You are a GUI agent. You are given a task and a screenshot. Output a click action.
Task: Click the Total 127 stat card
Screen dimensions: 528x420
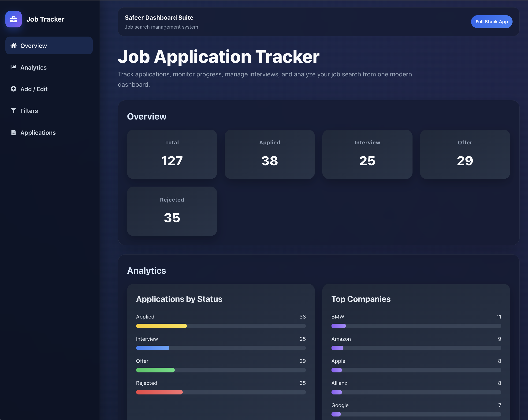point(172,154)
